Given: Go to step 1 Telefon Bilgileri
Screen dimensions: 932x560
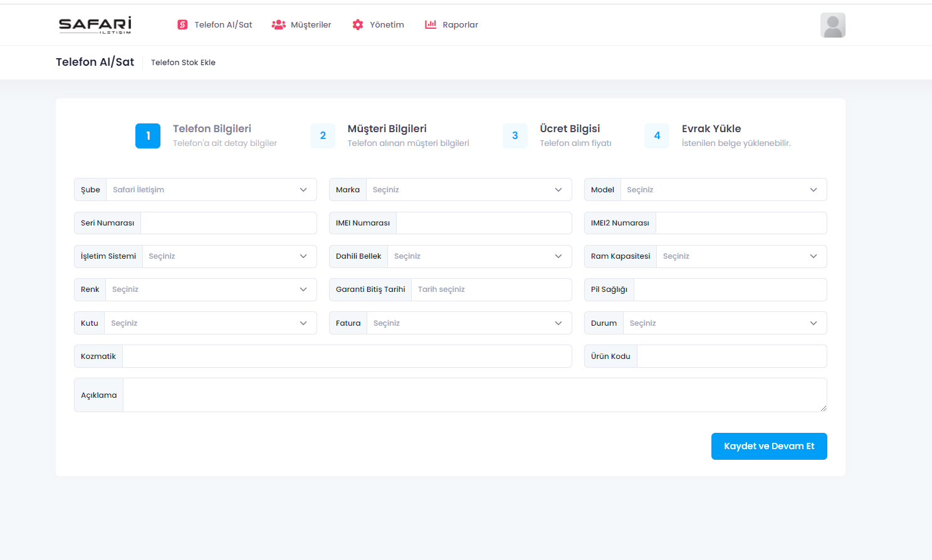Looking at the screenshot, I should [206, 135].
